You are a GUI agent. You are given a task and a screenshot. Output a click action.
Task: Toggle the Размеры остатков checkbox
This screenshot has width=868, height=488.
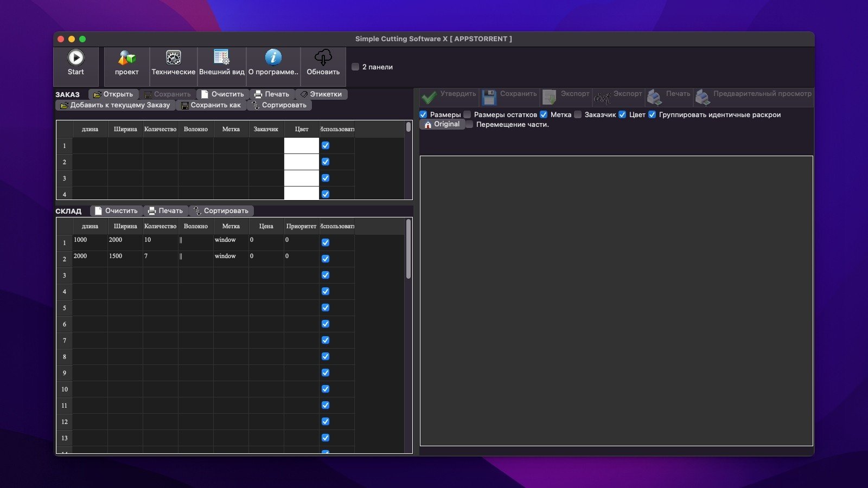tap(467, 115)
